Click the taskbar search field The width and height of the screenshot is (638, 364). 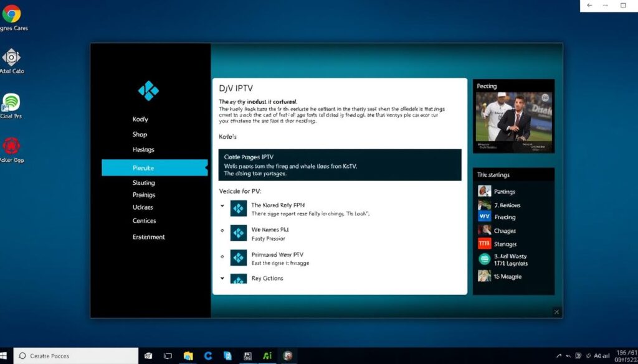coord(75,355)
